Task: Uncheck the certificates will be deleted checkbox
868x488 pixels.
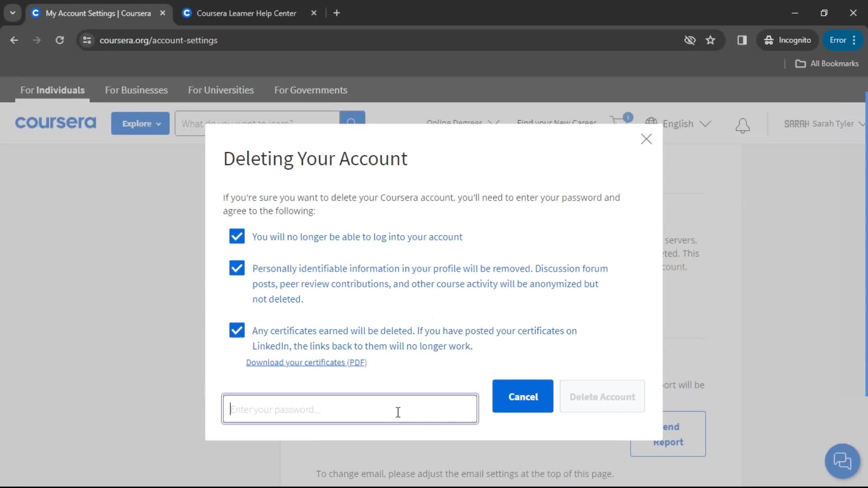Action: click(x=237, y=330)
